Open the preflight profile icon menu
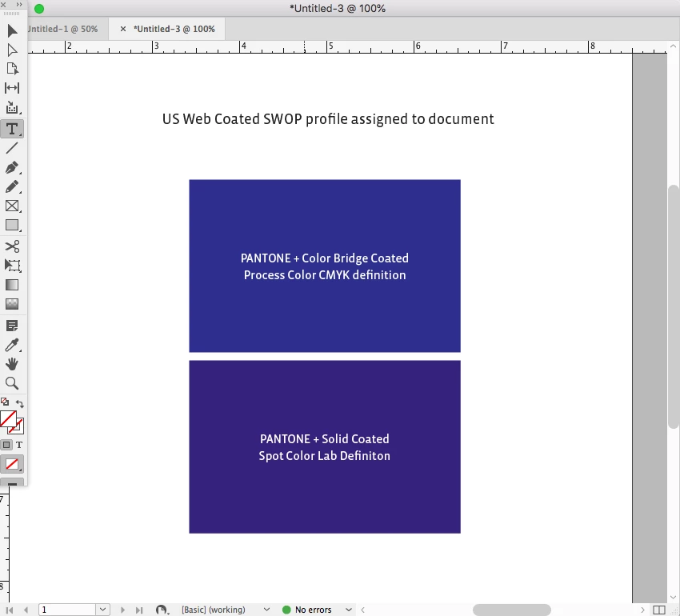 162,610
